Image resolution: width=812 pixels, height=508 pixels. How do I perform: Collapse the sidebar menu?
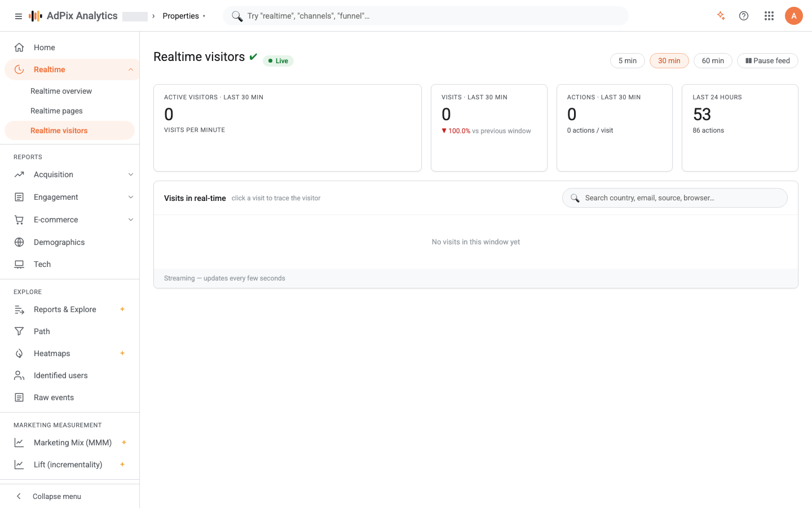pyautogui.click(x=70, y=496)
